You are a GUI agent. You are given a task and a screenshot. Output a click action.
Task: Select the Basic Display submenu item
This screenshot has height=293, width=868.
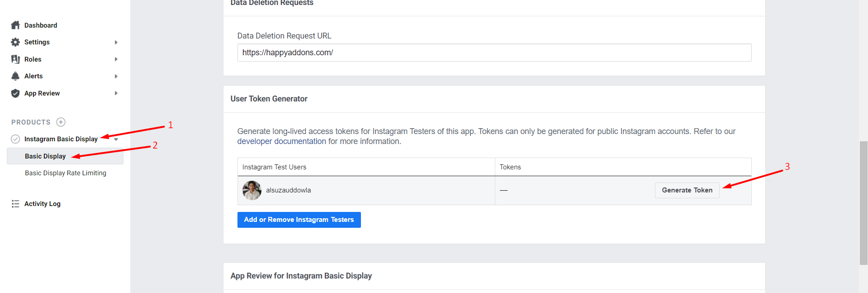pos(65,156)
